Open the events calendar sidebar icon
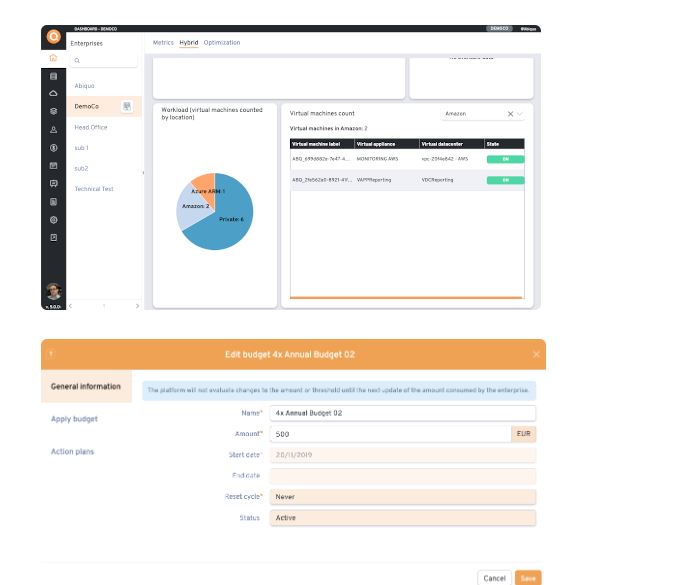This screenshot has width=696, height=585. [x=53, y=166]
